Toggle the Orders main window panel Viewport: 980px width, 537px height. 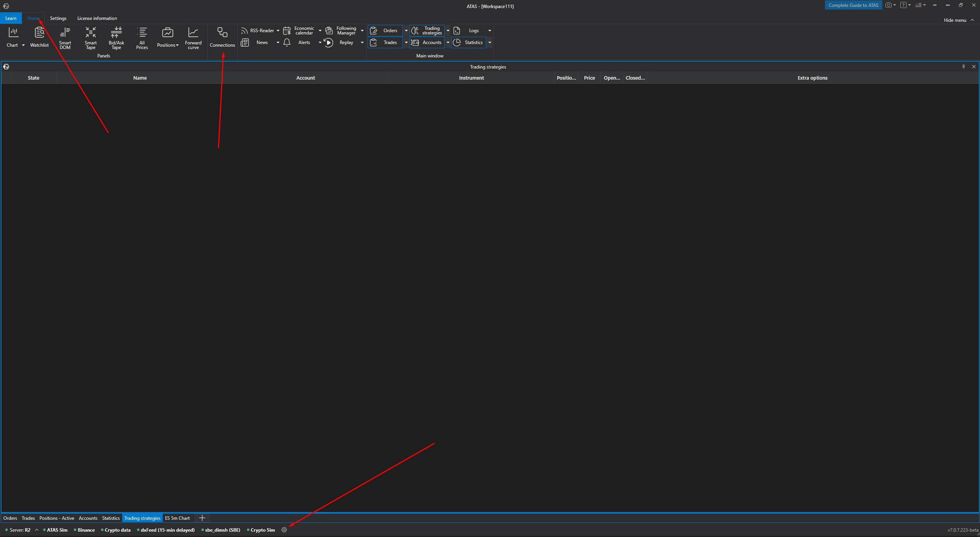point(385,31)
